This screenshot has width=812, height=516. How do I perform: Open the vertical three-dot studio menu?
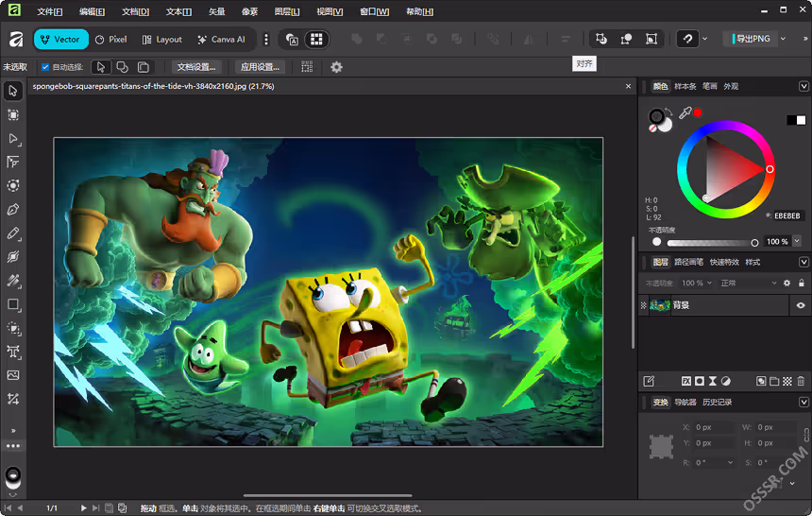point(266,40)
